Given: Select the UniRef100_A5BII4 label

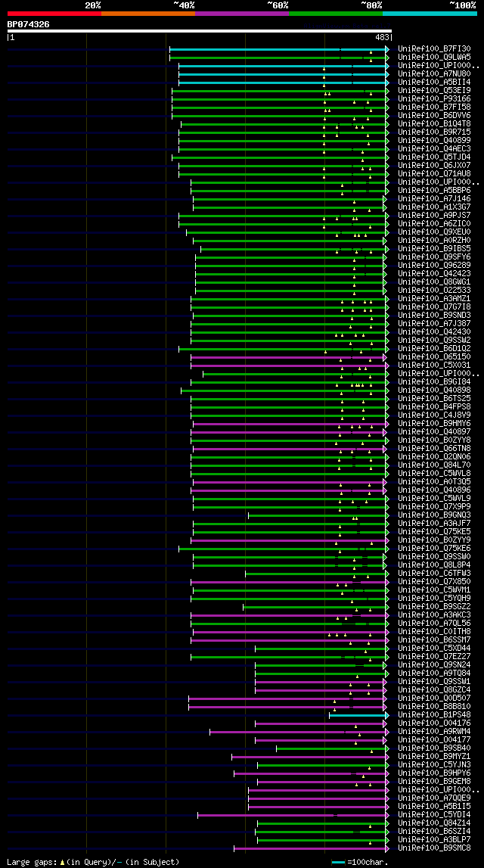Looking at the screenshot, I should click(x=434, y=82).
